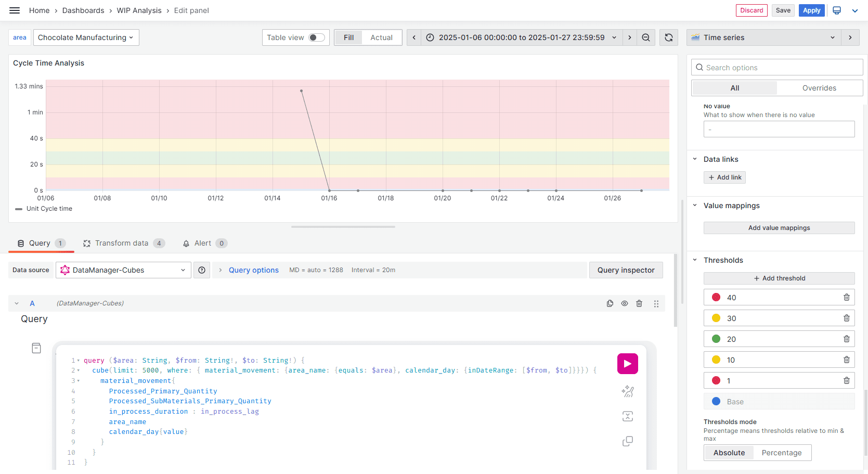Duplicate query A
Image resolution: width=868 pixels, height=474 pixels.
(x=610, y=303)
